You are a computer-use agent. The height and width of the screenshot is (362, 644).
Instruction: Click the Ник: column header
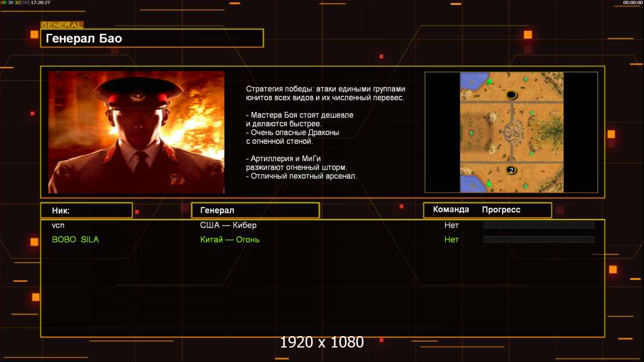(86, 211)
